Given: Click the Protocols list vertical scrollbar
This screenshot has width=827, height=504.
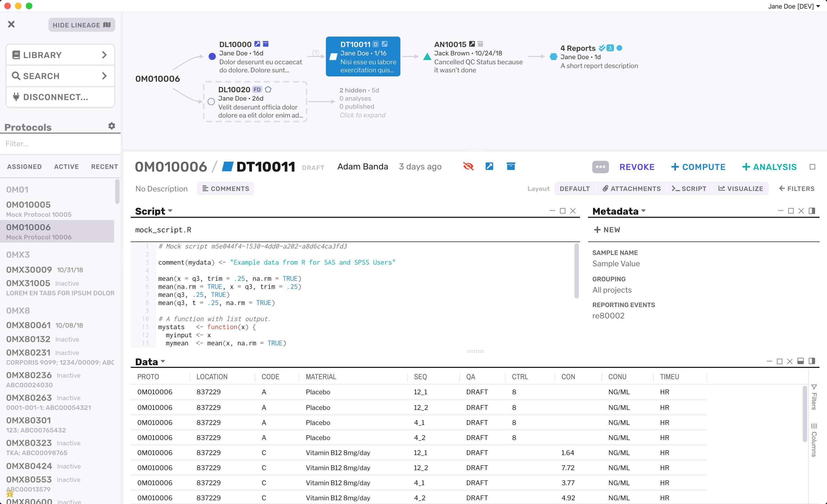Looking at the screenshot, I should tap(117, 191).
